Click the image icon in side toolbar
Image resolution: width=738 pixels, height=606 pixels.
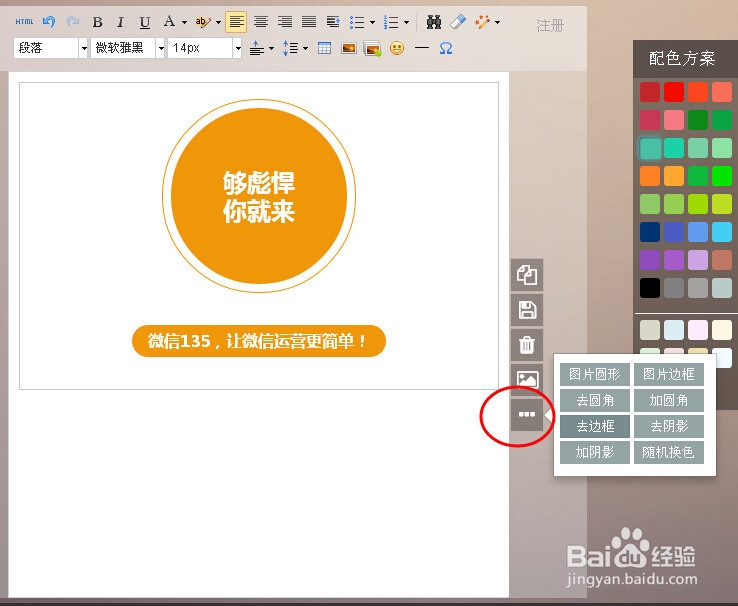coord(527,379)
